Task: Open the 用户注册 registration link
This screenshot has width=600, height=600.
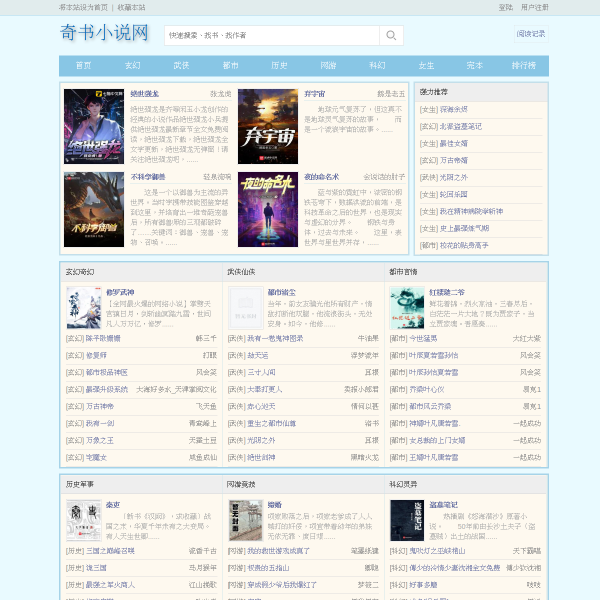Action: coord(535,7)
